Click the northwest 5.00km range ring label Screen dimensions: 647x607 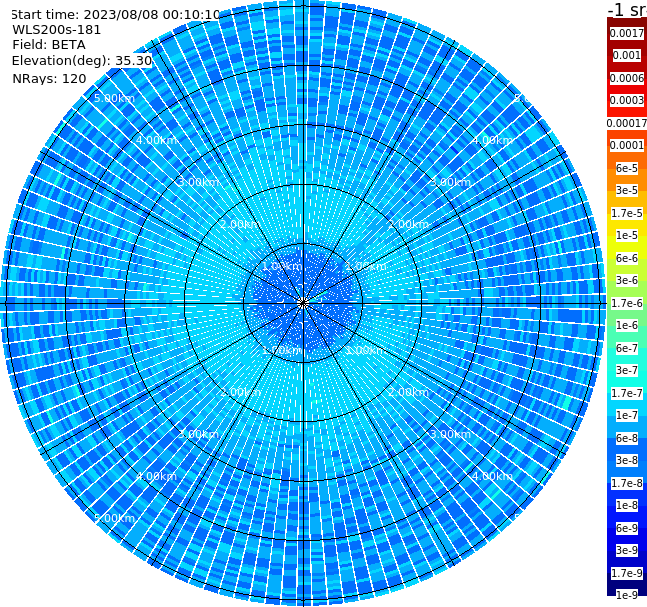tap(114, 98)
